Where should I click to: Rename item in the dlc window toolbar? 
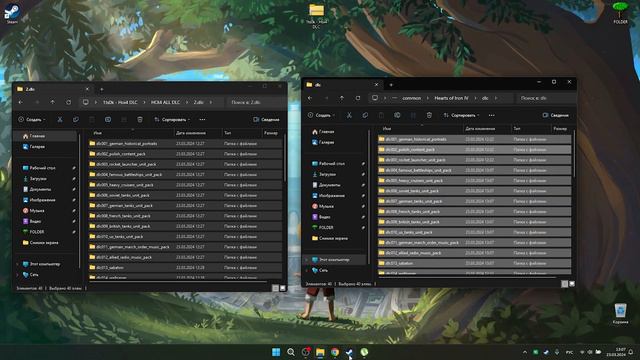coord(397,116)
